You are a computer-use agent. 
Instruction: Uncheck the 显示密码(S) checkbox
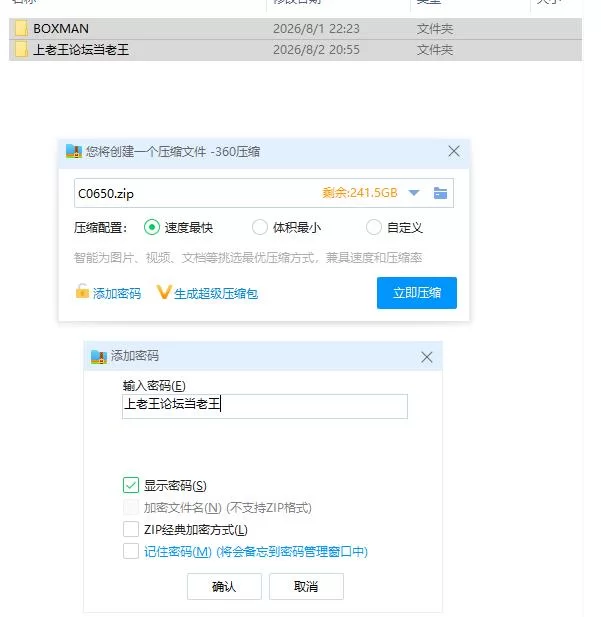click(131, 485)
